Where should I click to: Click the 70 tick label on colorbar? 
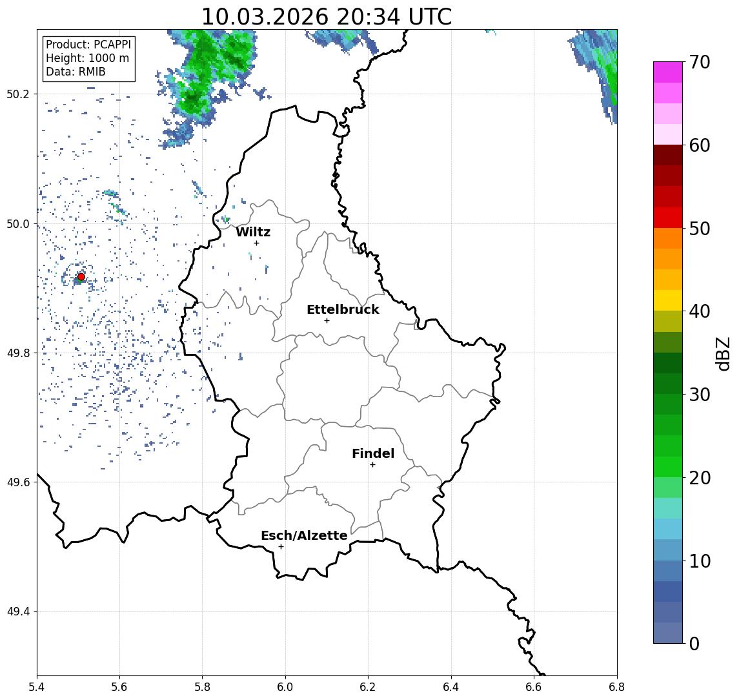click(700, 62)
